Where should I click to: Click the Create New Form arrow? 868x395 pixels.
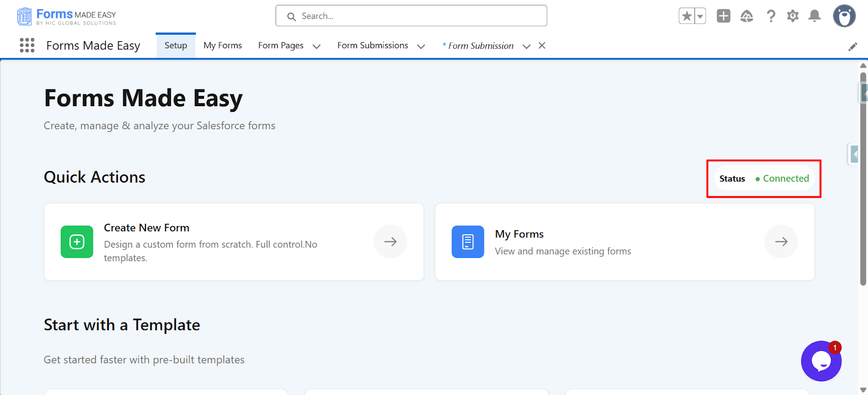click(390, 242)
